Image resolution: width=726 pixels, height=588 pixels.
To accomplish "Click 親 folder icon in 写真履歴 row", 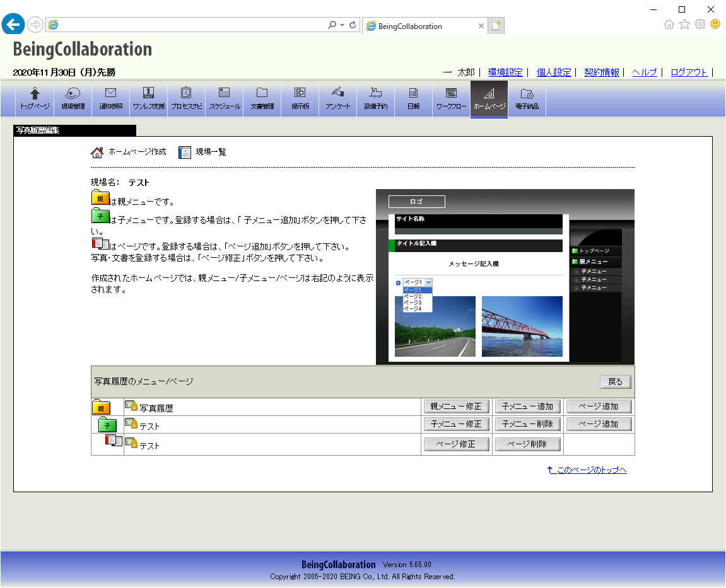I will click(x=101, y=406).
